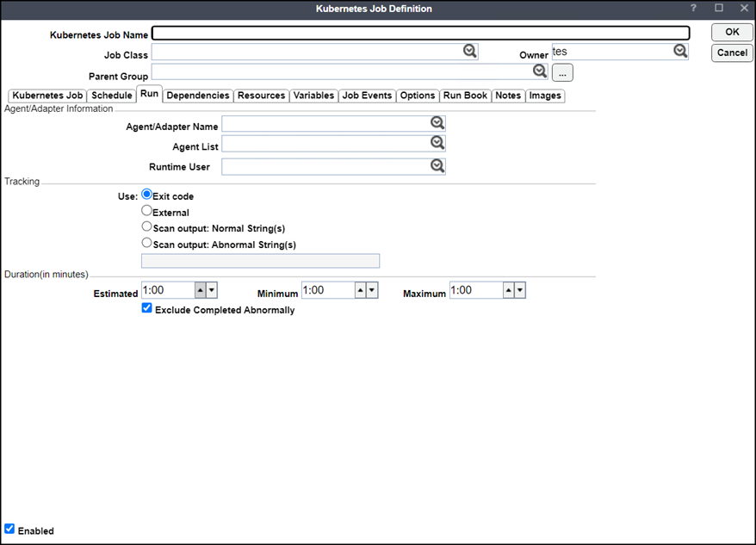Click the Estimated duration time field
The height and width of the screenshot is (545, 756).
pos(168,290)
